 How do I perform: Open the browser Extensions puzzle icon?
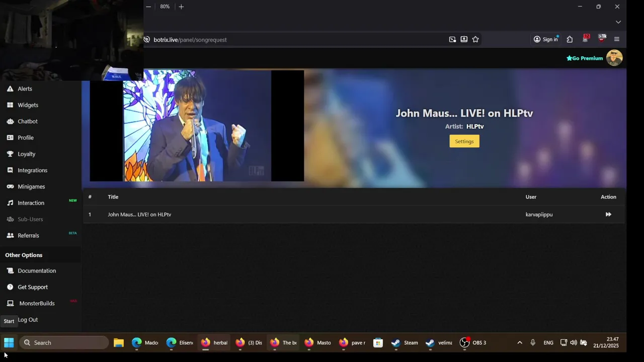(570, 39)
